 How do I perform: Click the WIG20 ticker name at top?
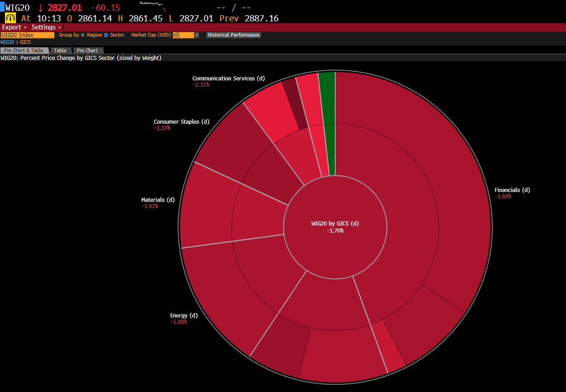(17, 8)
